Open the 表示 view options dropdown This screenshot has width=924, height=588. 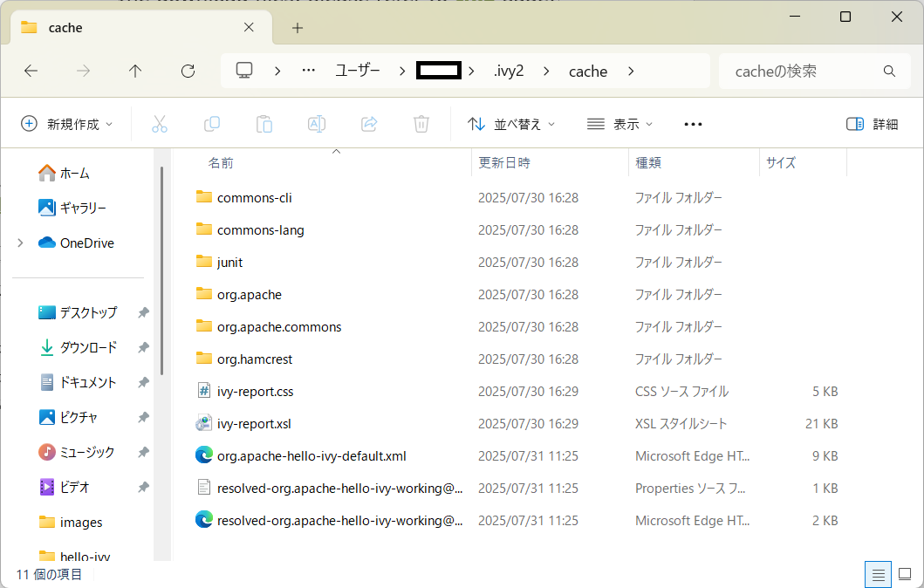pos(619,124)
